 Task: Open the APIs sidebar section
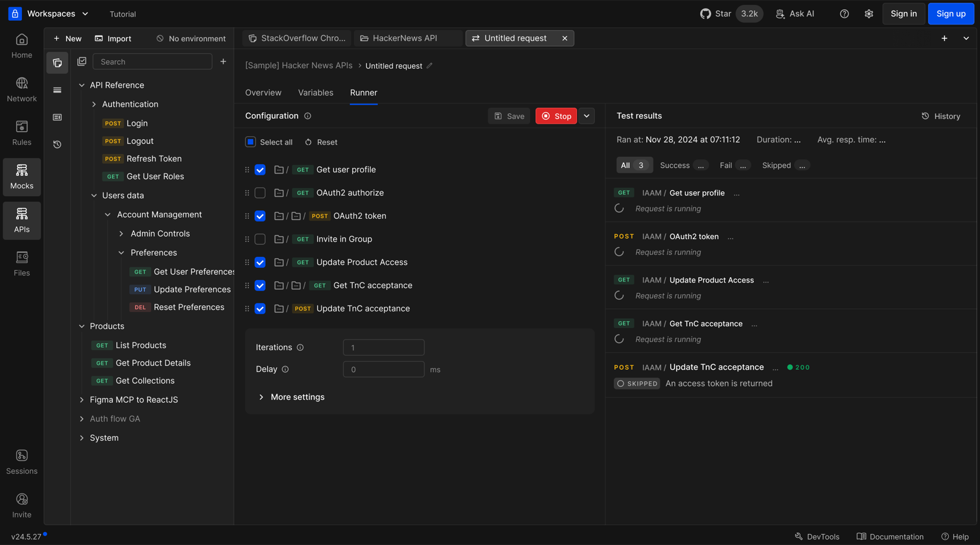coord(21,221)
